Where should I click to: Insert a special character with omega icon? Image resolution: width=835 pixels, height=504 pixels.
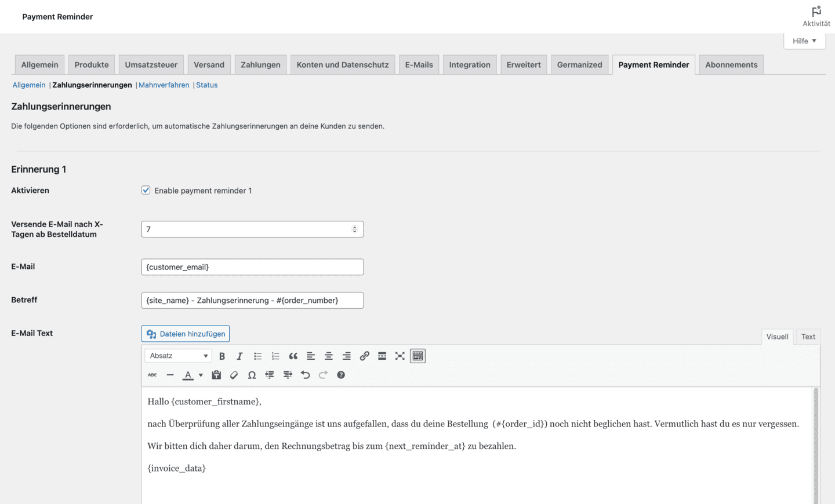(x=252, y=375)
